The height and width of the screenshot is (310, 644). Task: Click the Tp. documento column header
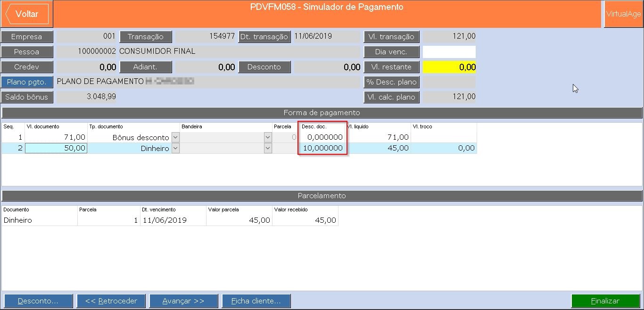click(x=106, y=127)
